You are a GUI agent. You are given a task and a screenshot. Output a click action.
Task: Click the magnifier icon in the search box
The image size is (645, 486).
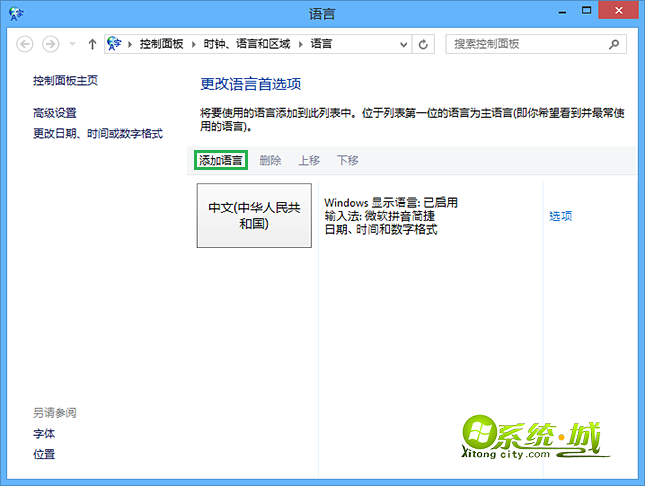click(616, 45)
